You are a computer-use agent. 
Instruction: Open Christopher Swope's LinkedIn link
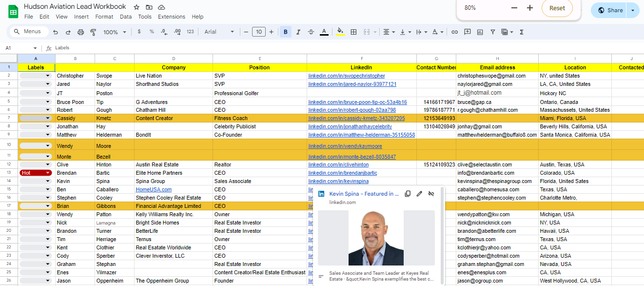coord(347,76)
